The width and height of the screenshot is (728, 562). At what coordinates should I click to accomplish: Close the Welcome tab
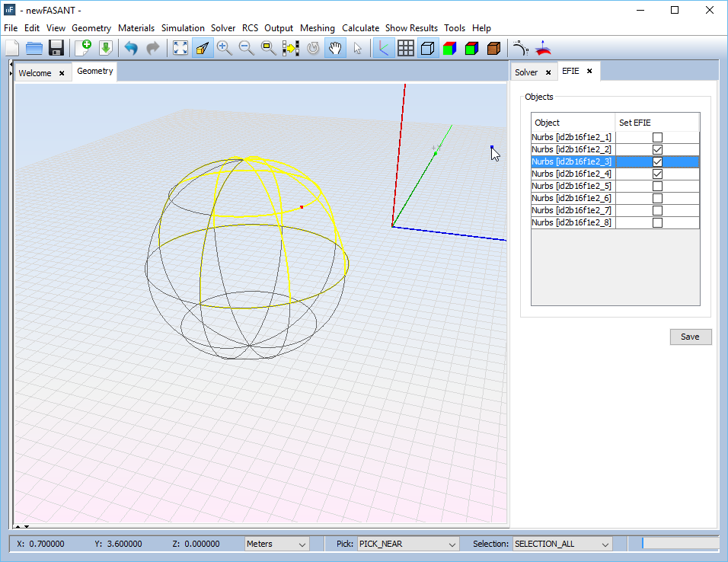point(62,74)
